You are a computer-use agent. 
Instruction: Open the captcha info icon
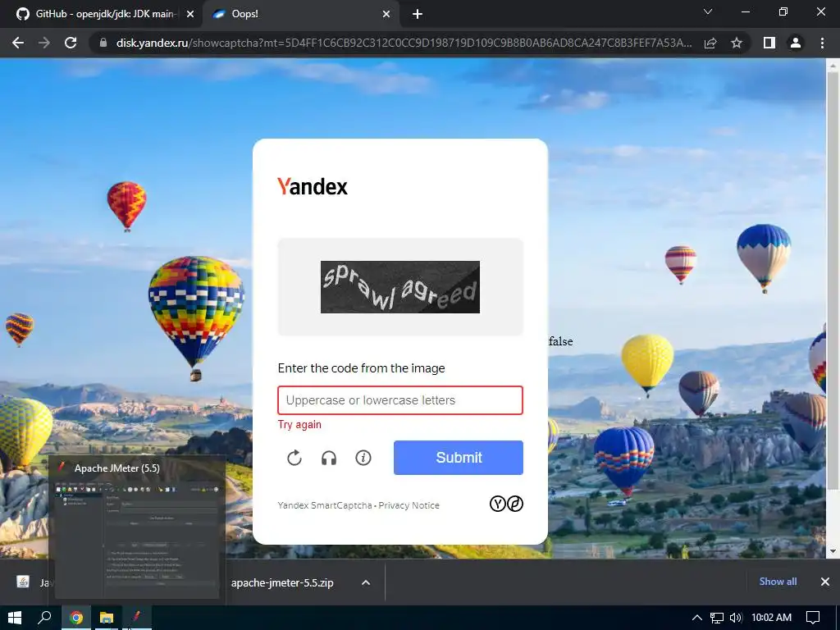point(363,458)
